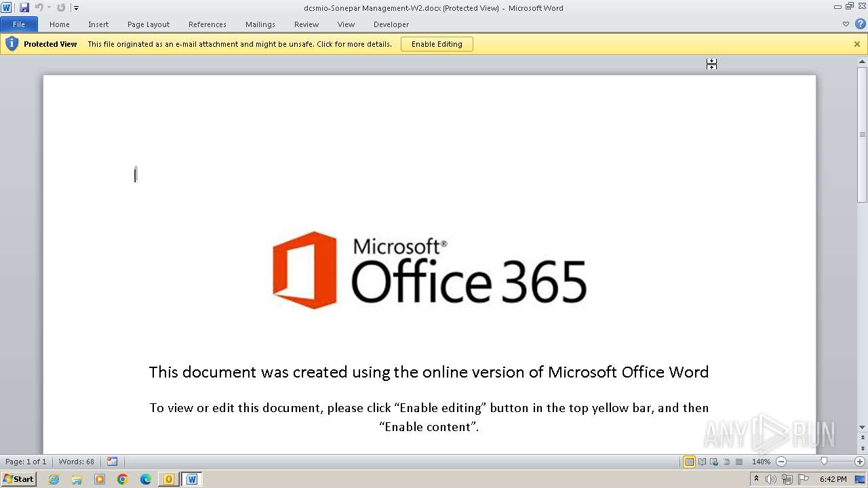Show hidden system tray icons
868x488 pixels.
tap(757, 479)
